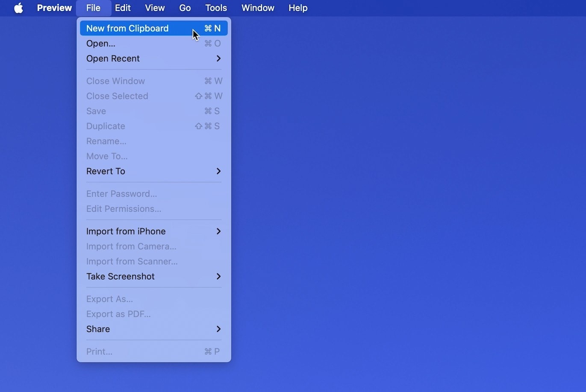Click Import from Camera... item
The height and width of the screenshot is (392, 586).
154,246
